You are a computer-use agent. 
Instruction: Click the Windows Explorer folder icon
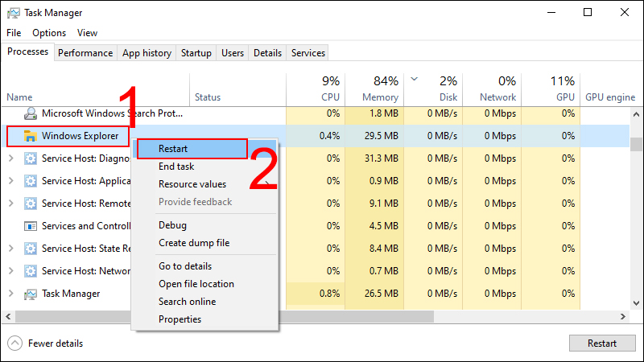31,136
